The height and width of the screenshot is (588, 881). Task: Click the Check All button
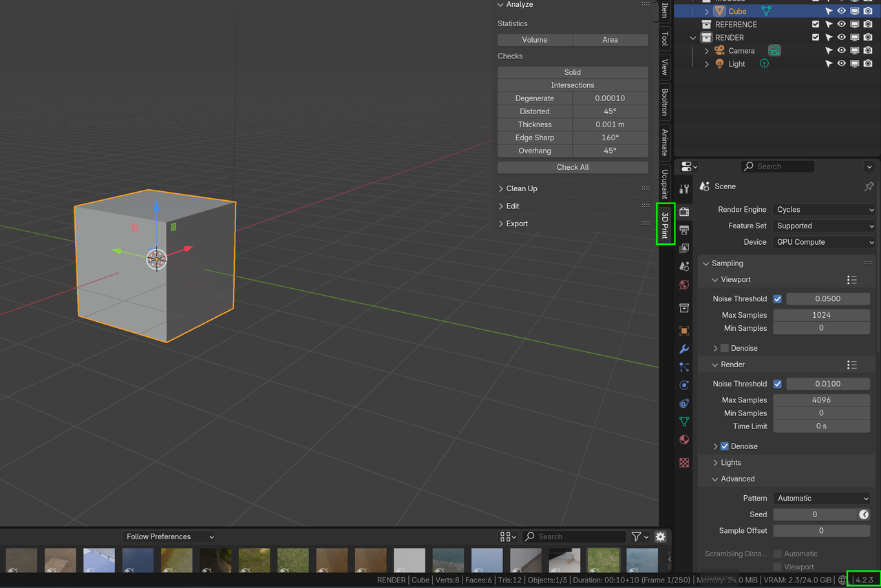(x=572, y=167)
